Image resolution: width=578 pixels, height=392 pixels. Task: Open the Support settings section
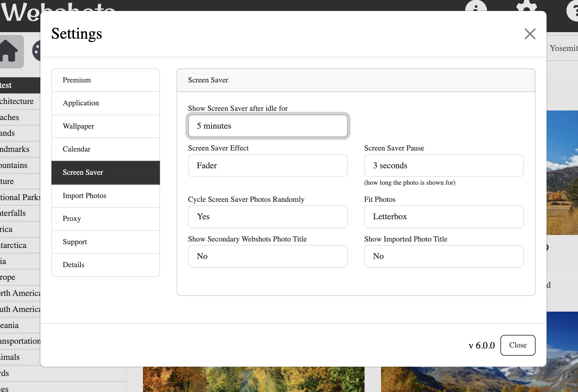pyautogui.click(x=106, y=242)
